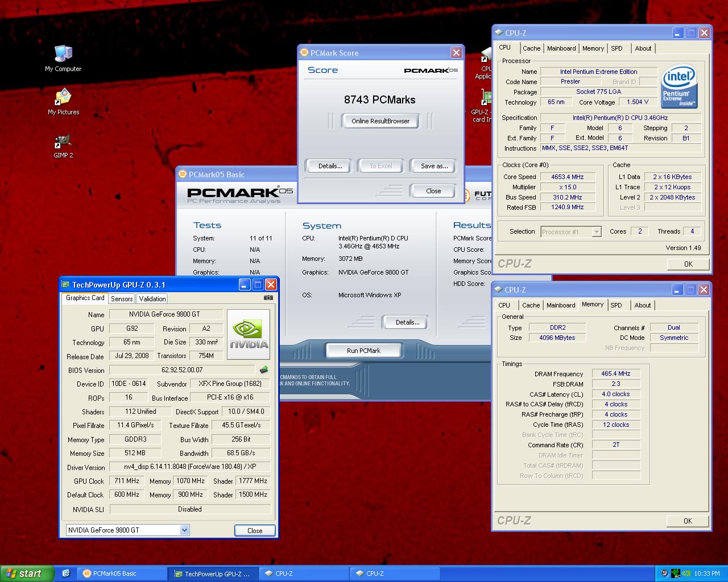Open My Computer desktop icon

click(63, 58)
